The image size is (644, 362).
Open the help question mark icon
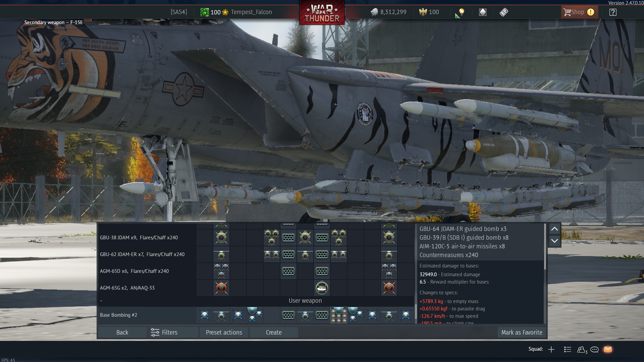tap(613, 12)
